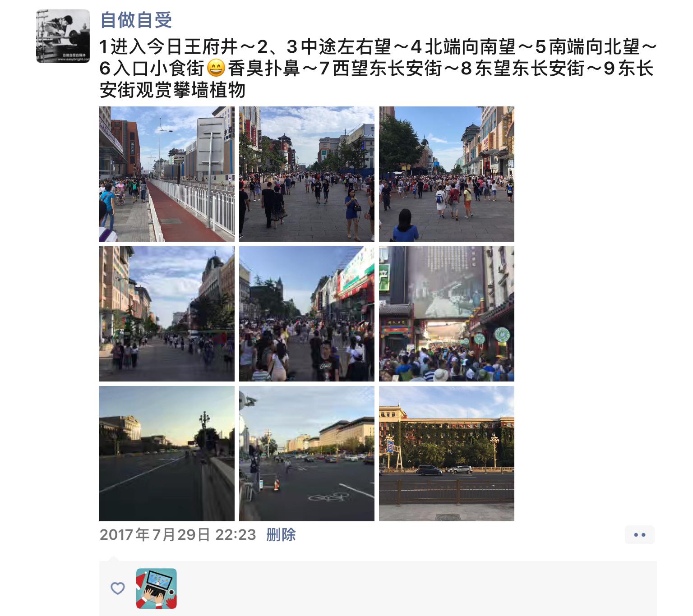Click the grinning emoji in the caption
Screen dimensions: 693x616
[216, 69]
